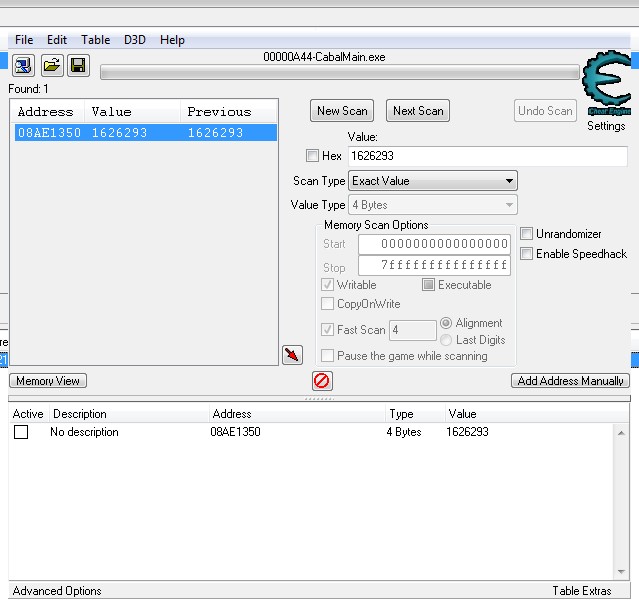The height and width of the screenshot is (607, 639).
Task: Click the Value input field
Action: pyautogui.click(x=487, y=157)
